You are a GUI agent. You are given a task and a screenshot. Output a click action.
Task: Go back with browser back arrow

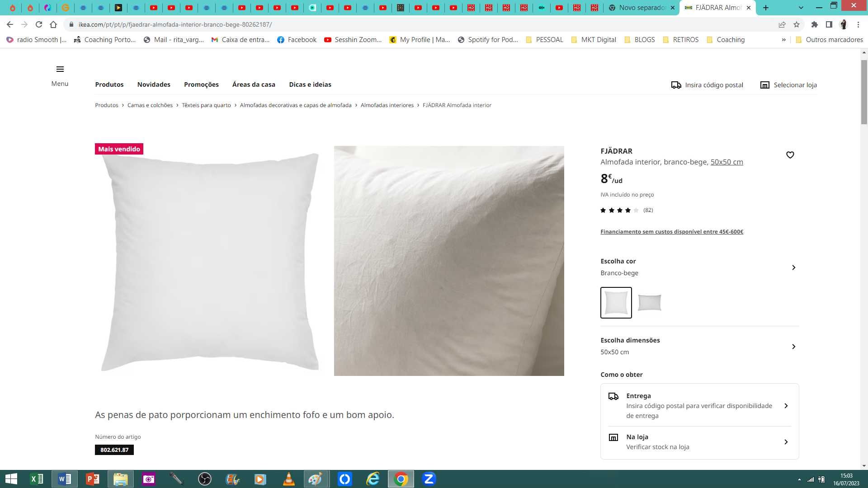click(x=10, y=24)
